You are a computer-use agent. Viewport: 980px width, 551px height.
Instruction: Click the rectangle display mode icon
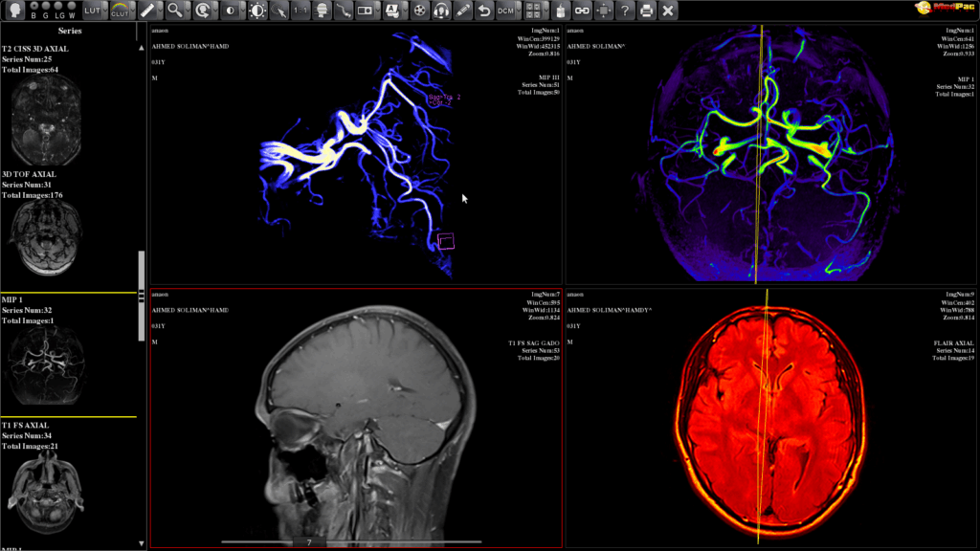[364, 11]
